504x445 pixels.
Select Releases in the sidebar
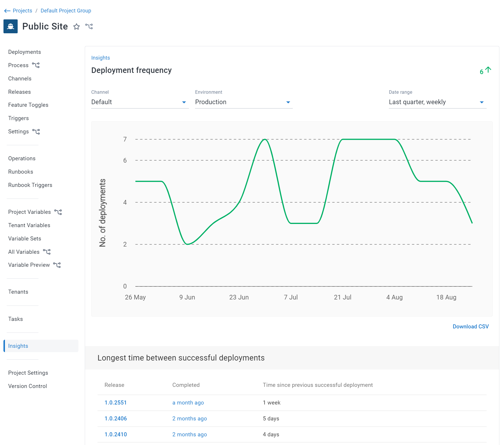(19, 92)
